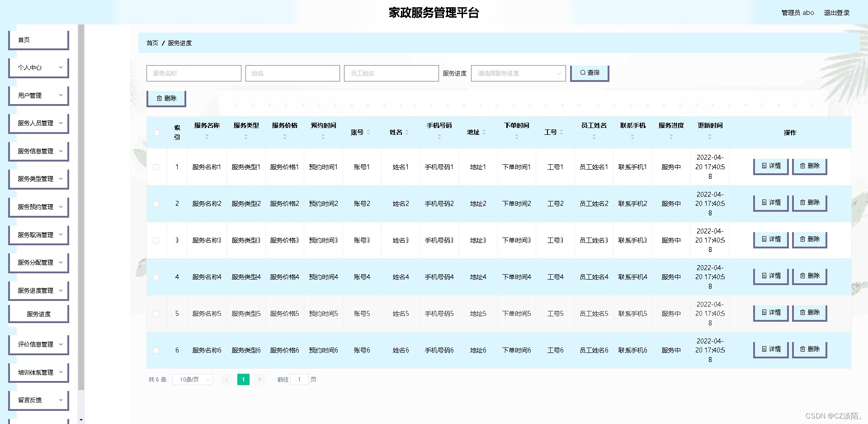Click cell 联系手机4

click(x=632, y=277)
